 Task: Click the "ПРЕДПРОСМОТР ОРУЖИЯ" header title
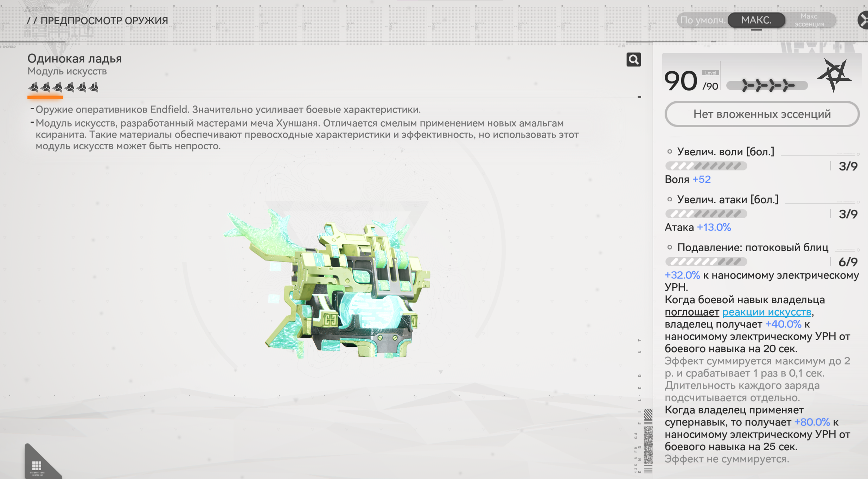(104, 20)
